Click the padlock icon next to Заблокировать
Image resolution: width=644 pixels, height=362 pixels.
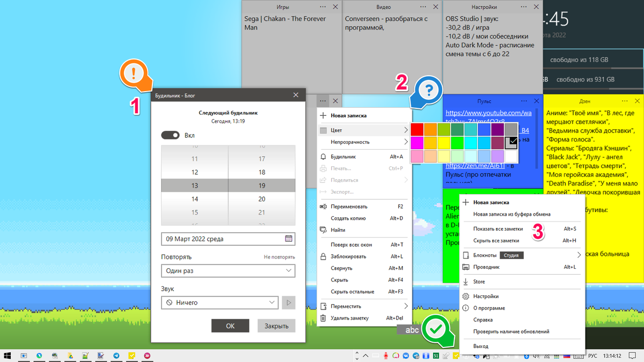(x=323, y=256)
